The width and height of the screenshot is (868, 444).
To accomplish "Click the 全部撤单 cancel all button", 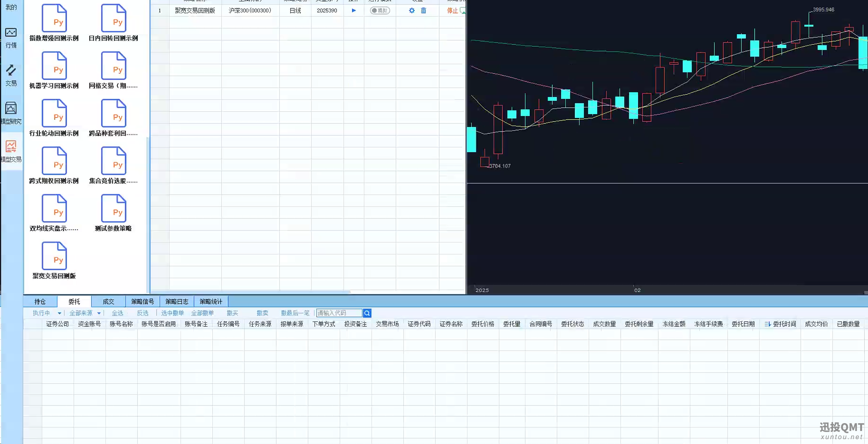I will point(202,313).
